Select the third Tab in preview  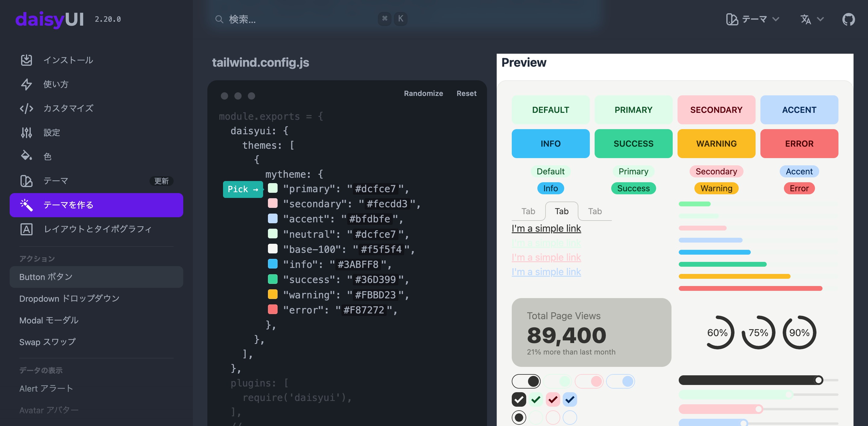(x=595, y=211)
